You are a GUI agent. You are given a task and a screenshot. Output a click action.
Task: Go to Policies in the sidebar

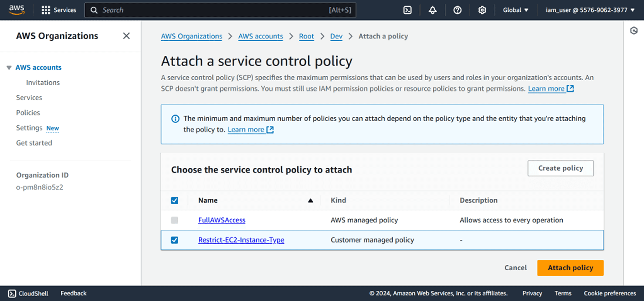click(x=28, y=113)
